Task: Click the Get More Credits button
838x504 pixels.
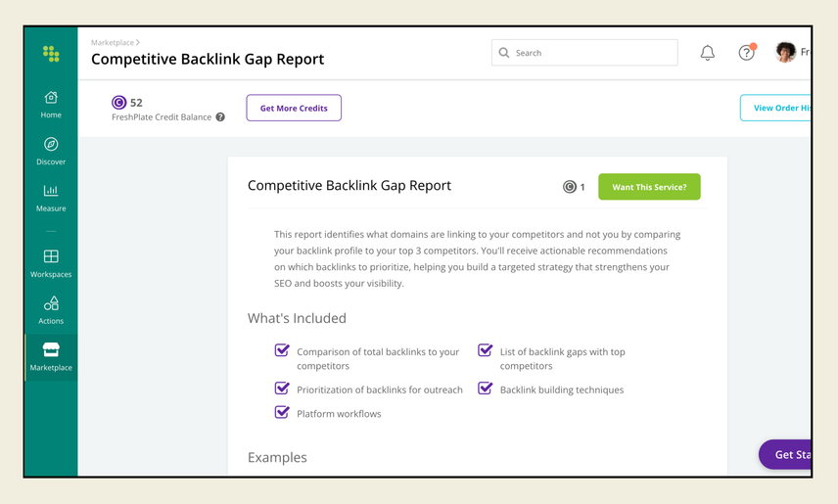Action: click(x=294, y=108)
